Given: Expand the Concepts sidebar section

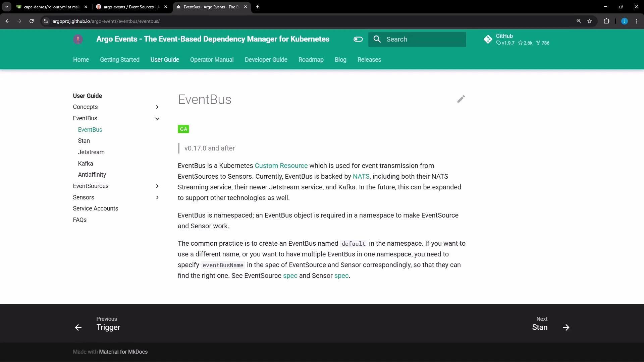Looking at the screenshot, I should [157, 107].
